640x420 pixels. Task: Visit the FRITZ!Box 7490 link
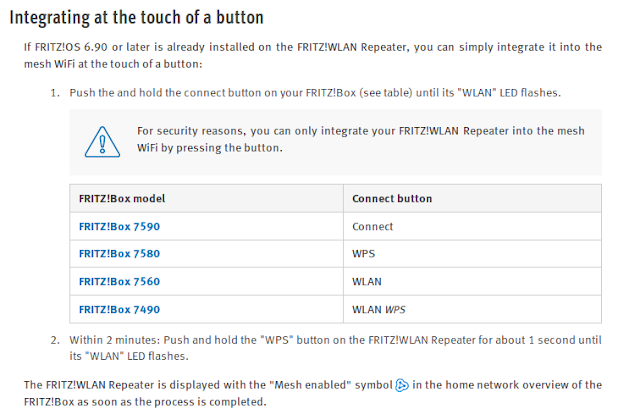[119, 310]
